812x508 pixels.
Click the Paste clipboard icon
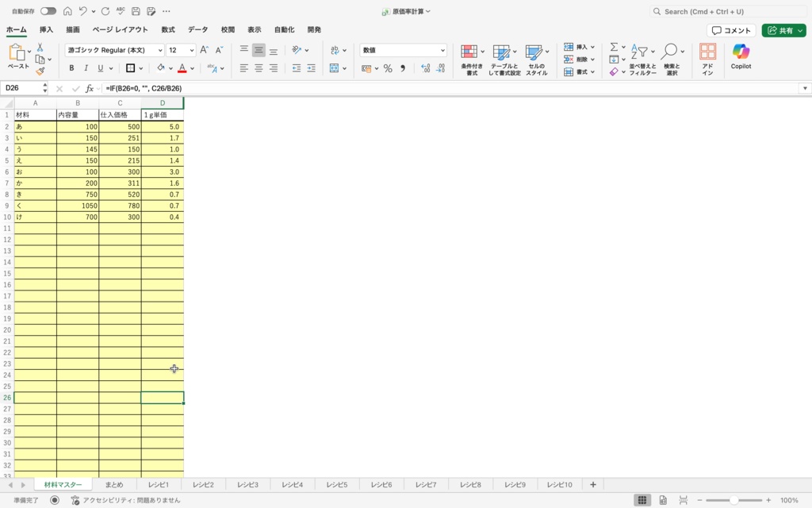tap(17, 52)
